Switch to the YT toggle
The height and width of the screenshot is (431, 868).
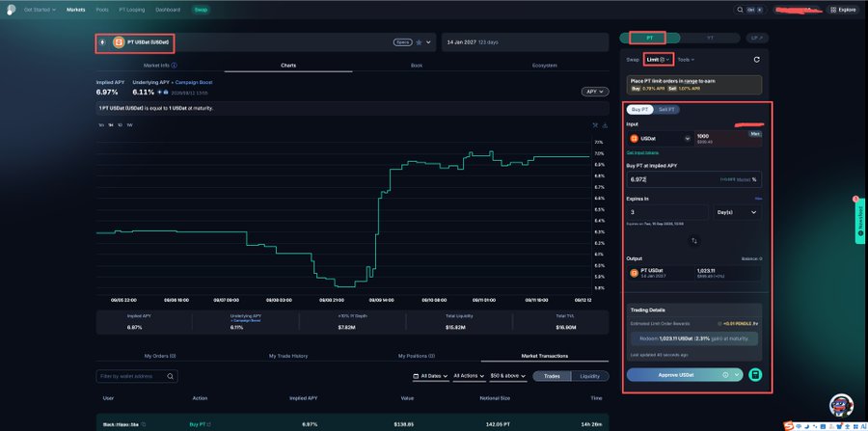coord(710,38)
